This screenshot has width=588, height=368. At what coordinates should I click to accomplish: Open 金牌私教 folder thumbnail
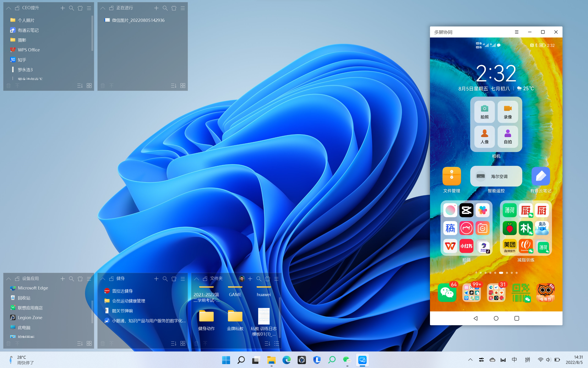click(x=235, y=320)
